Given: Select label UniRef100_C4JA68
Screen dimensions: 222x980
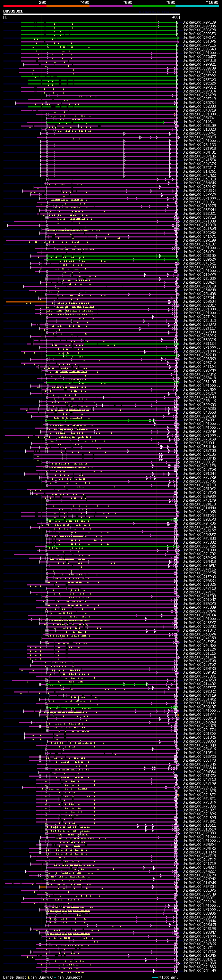Looking at the screenshot, I should tap(199, 512).
